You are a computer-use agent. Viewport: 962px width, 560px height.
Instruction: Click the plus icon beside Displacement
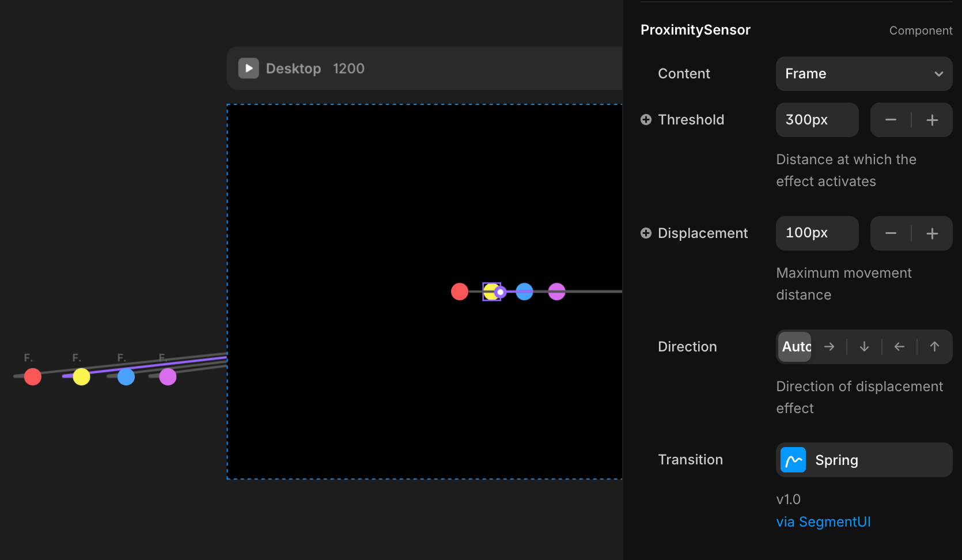646,233
